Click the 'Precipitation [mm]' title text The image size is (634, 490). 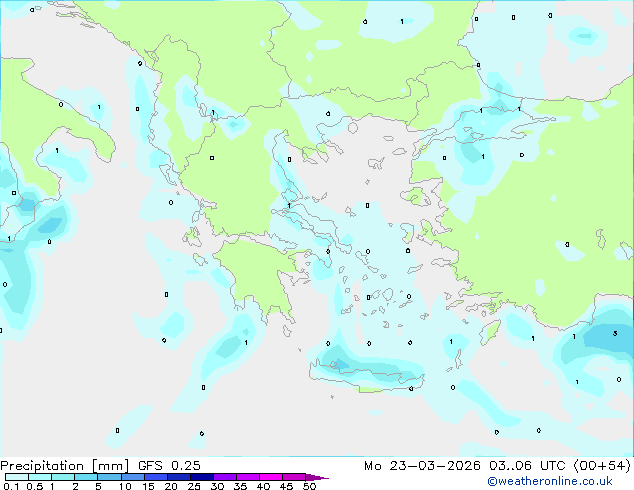pos(64,466)
